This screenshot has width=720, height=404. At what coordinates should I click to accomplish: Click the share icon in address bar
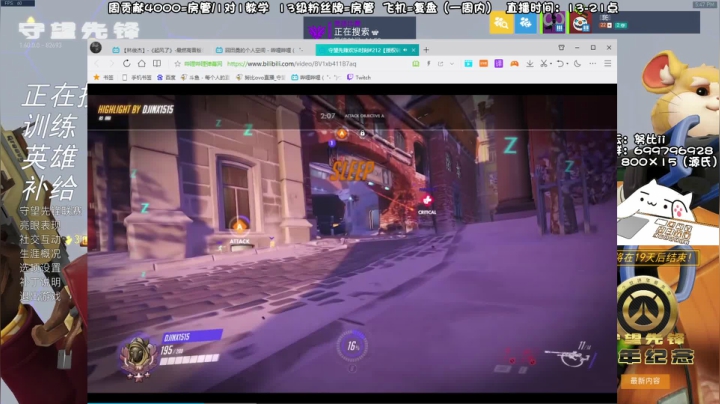[440, 64]
